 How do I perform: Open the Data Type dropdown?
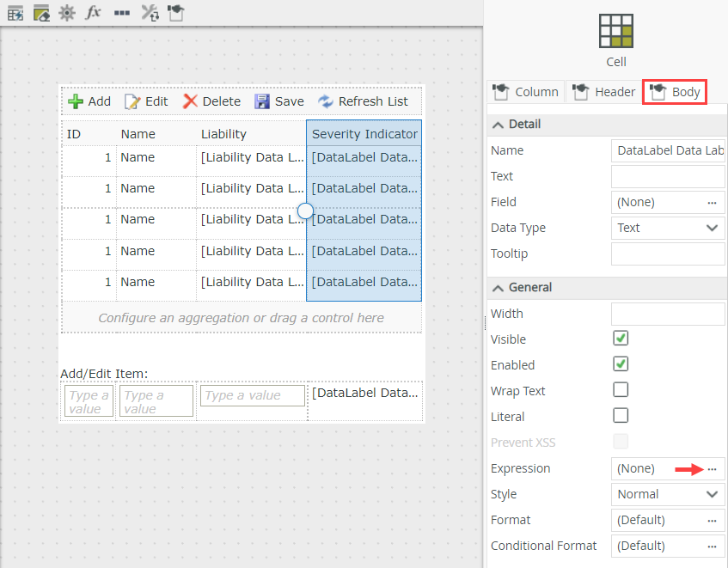(x=668, y=228)
